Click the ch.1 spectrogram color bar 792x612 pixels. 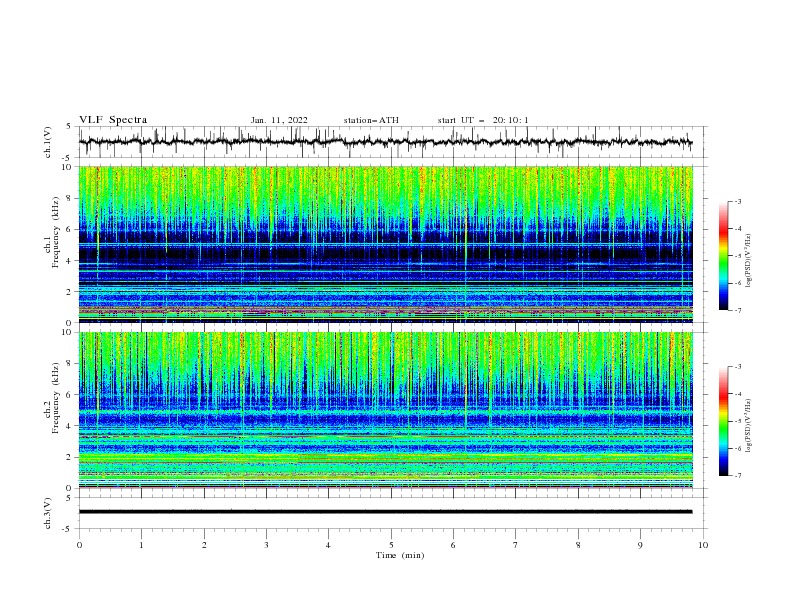click(x=724, y=256)
